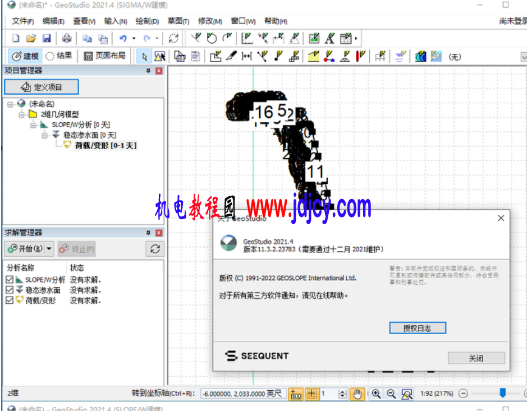Create a new file with the blank page icon
This screenshot has width=532, height=411.
coord(16,38)
